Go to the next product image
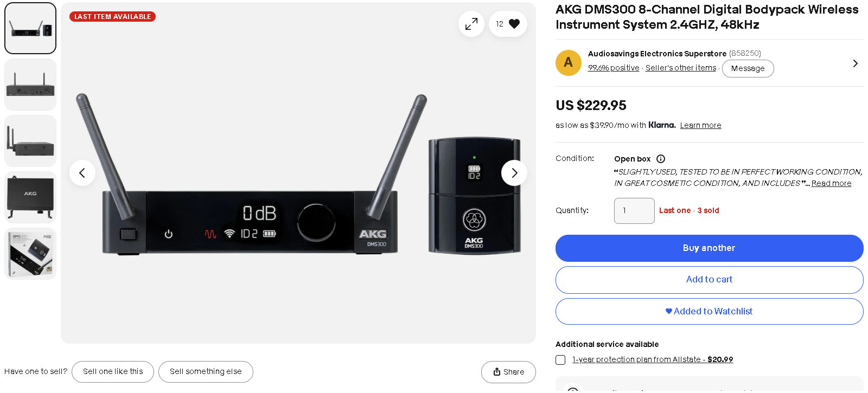The height and width of the screenshot is (393, 868). [514, 173]
